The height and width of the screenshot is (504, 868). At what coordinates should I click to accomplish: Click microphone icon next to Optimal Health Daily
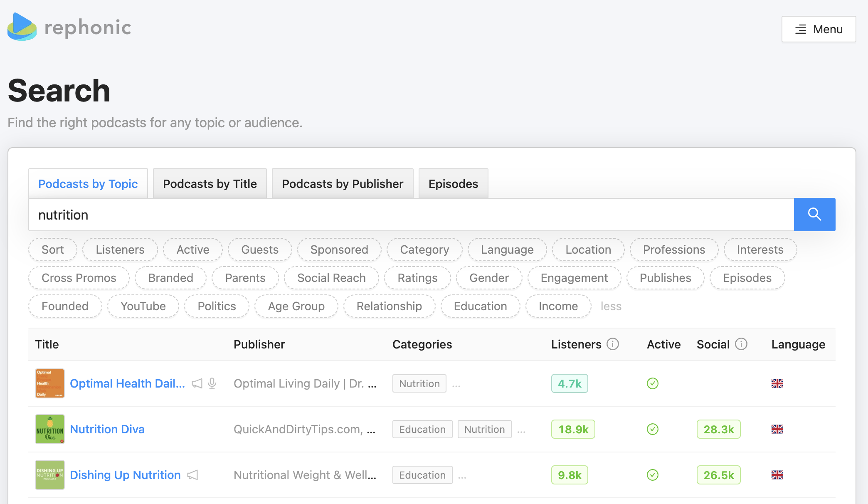click(212, 383)
